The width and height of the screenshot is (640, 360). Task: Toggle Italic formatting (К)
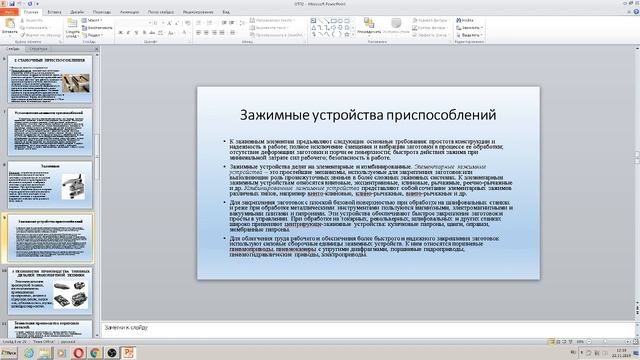click(x=128, y=33)
